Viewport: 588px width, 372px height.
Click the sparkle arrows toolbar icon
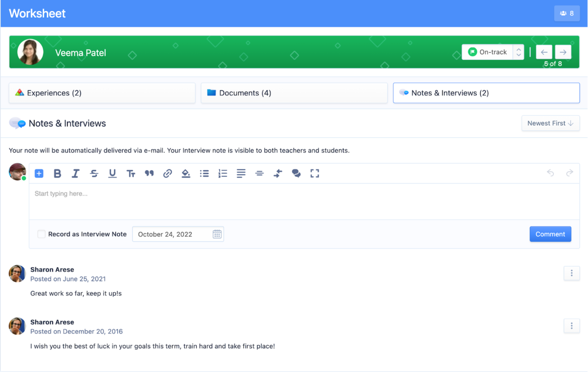coord(278,173)
